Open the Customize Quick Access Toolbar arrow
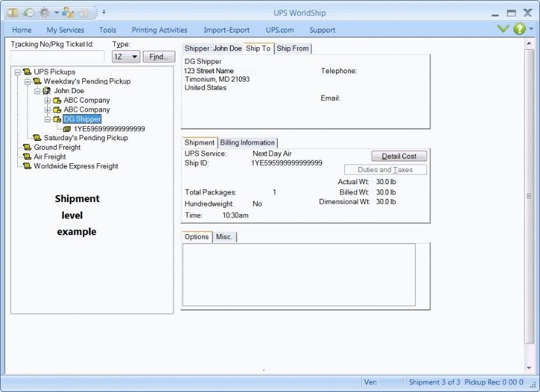This screenshot has height=392, width=540. [x=104, y=12]
